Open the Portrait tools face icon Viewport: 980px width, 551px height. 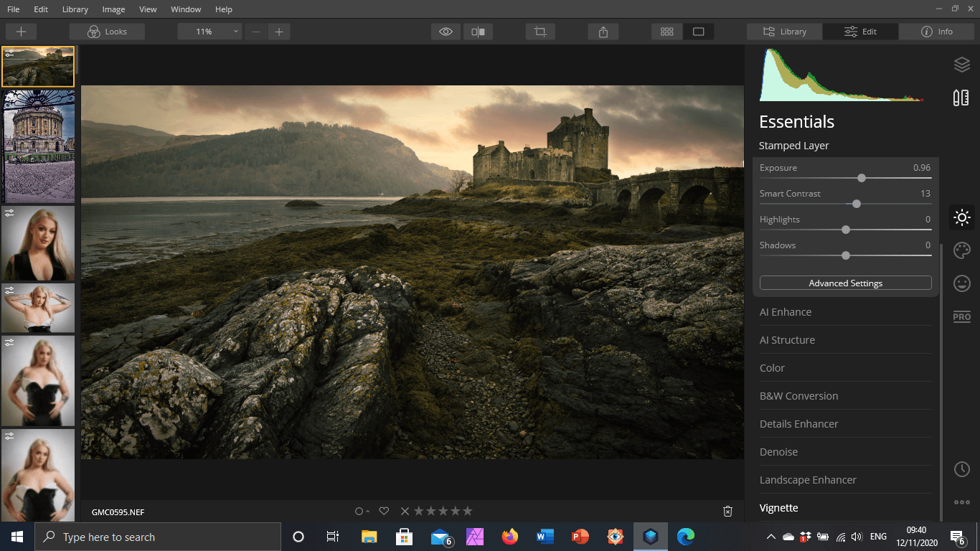(961, 283)
